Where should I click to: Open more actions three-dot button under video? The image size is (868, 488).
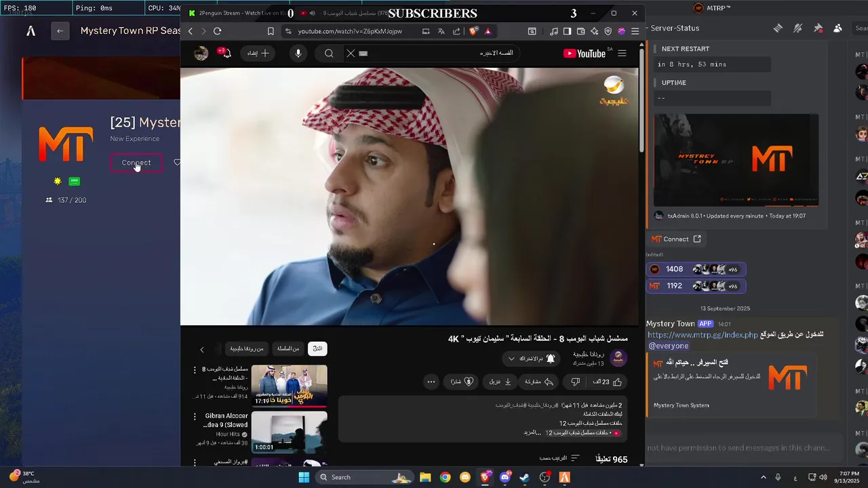point(431,382)
